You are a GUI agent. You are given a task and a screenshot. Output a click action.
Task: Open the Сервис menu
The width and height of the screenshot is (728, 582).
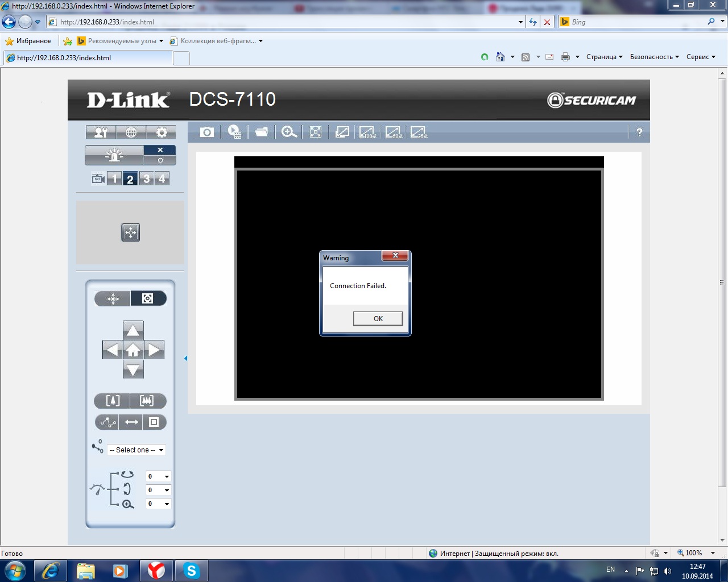click(700, 57)
